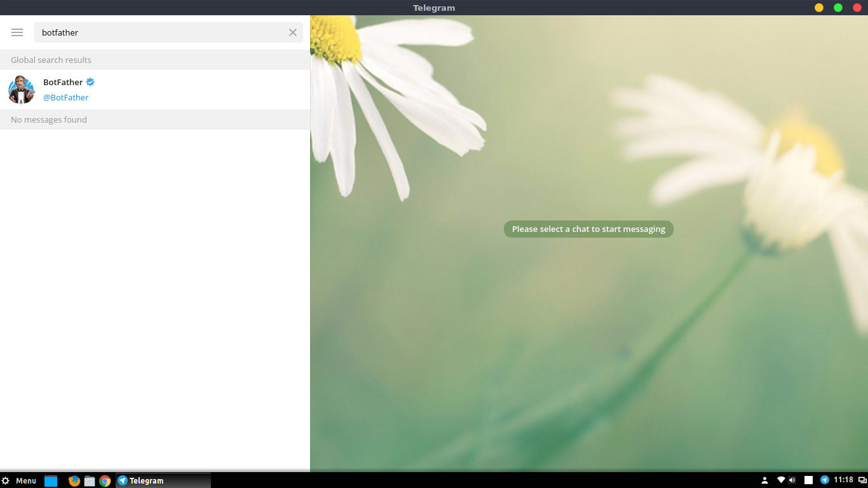Open the user account tray icon
The height and width of the screenshot is (488, 868).
coord(765,480)
